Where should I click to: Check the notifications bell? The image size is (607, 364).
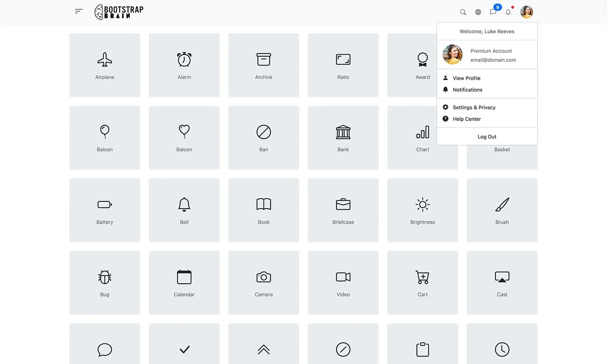(x=508, y=13)
